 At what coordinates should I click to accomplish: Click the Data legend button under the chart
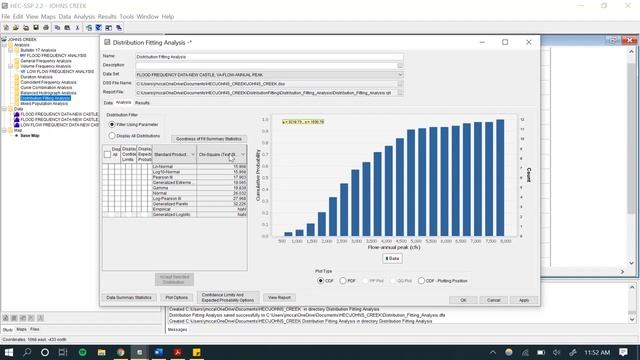392,258
